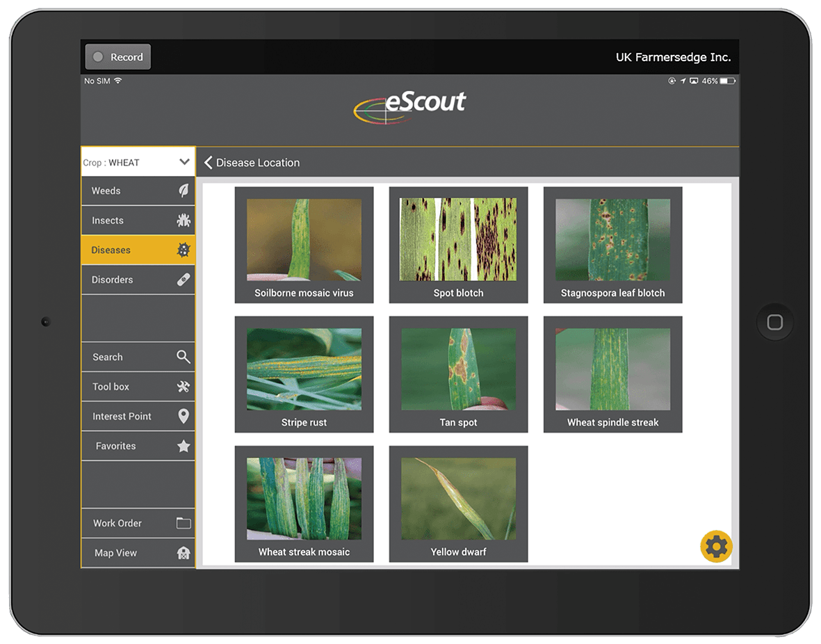Viewport: 821px width, 644px height.
Task: Click the Interest Point pin icon
Action: (184, 416)
